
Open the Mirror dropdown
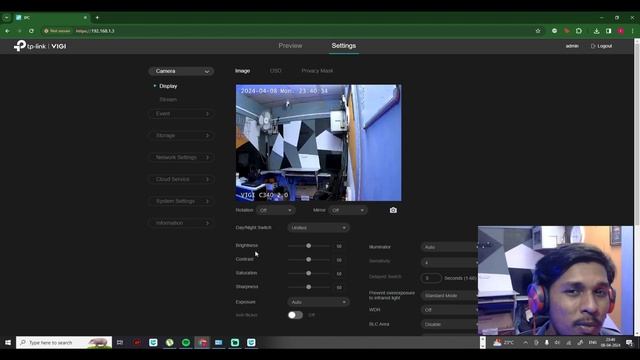[x=348, y=210]
